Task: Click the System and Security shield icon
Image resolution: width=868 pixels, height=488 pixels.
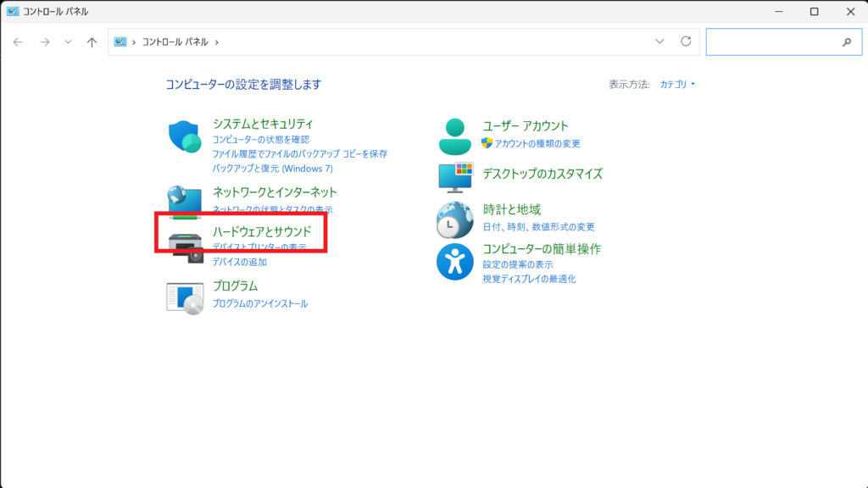Action: [x=184, y=136]
